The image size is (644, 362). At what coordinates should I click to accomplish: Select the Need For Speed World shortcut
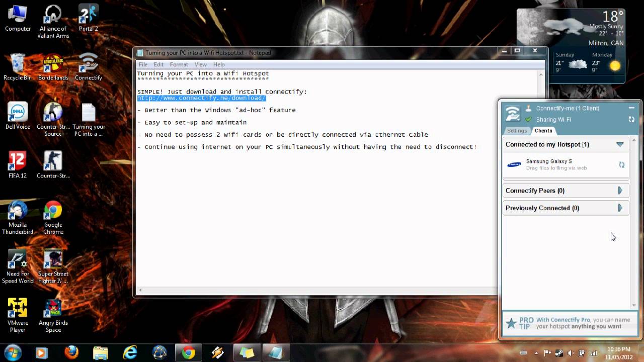click(18, 266)
